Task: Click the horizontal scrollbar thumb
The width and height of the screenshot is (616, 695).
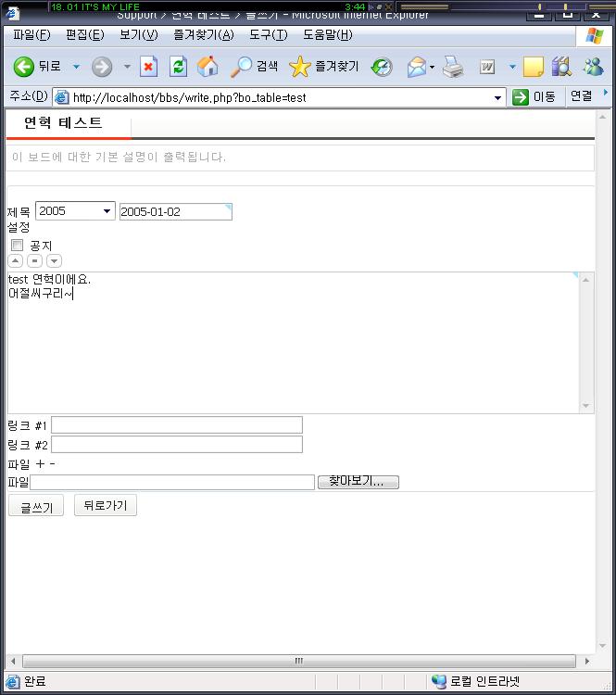Action: (299, 661)
